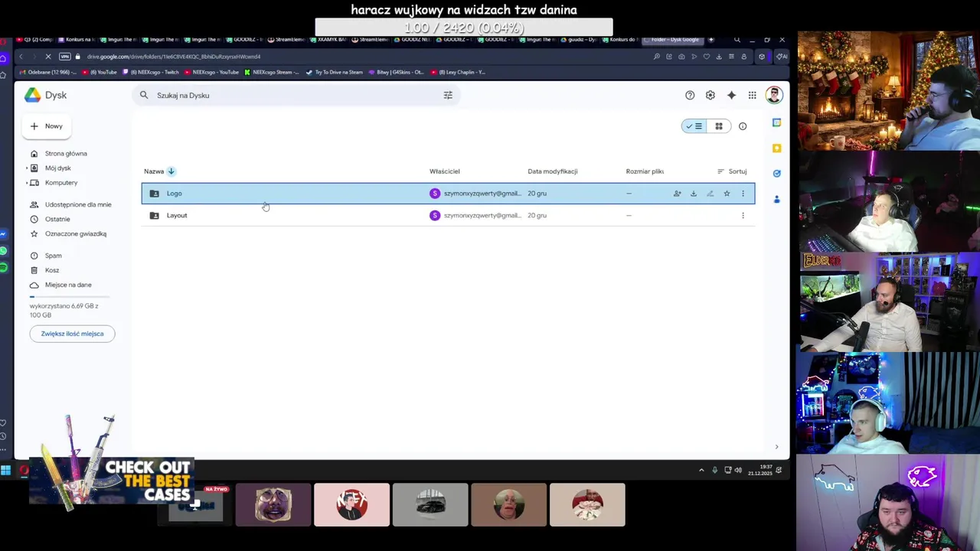Switch to the Folder – Dysk Google browser tab
980x551 pixels.
[x=675, y=39]
